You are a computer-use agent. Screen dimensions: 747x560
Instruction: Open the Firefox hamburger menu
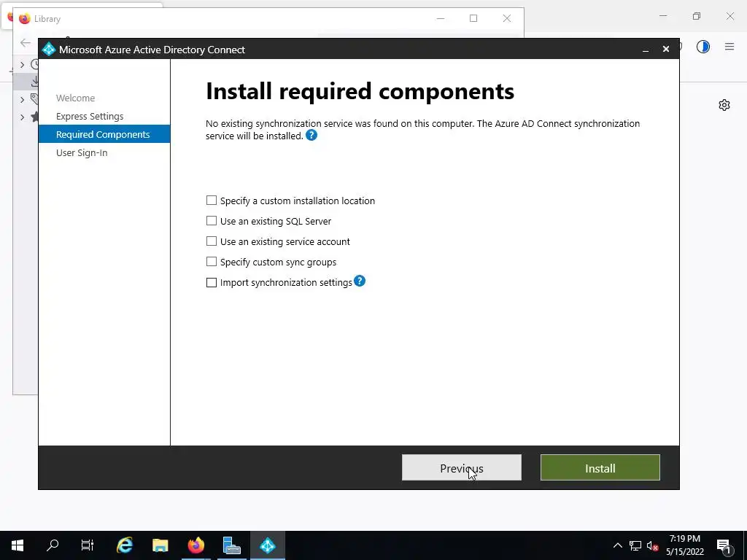point(729,46)
